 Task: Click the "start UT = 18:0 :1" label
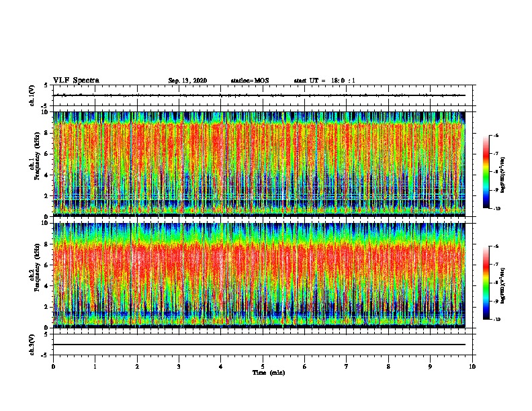click(x=324, y=81)
